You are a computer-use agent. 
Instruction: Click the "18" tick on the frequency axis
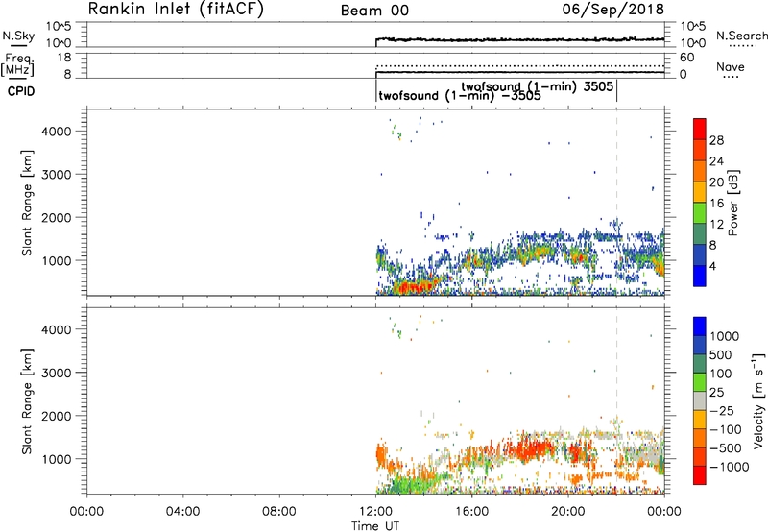64,58
